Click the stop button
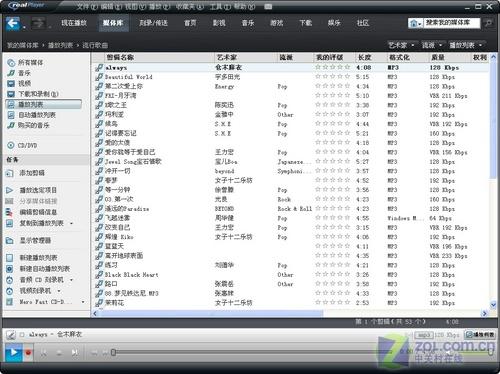The width and height of the screenshot is (500, 374). coord(59,353)
